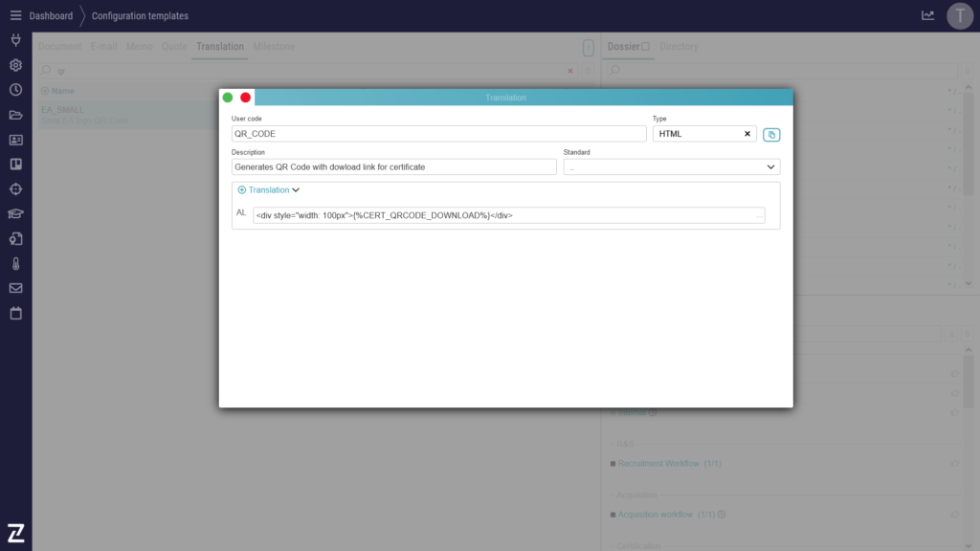Click the User code field
980x551 pixels.
[438, 134]
